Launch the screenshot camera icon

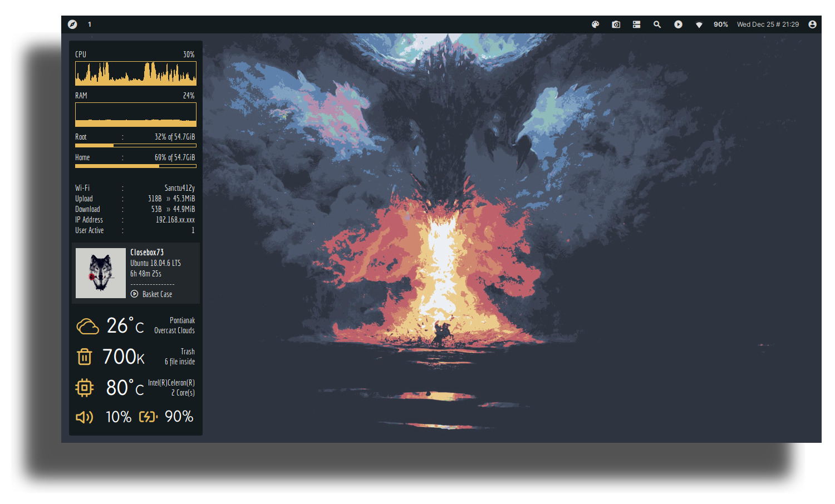pyautogui.click(x=616, y=24)
